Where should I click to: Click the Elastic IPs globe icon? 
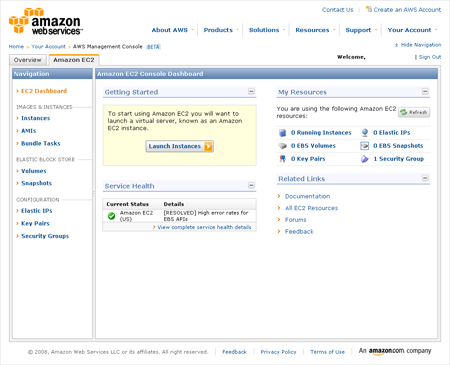point(365,133)
